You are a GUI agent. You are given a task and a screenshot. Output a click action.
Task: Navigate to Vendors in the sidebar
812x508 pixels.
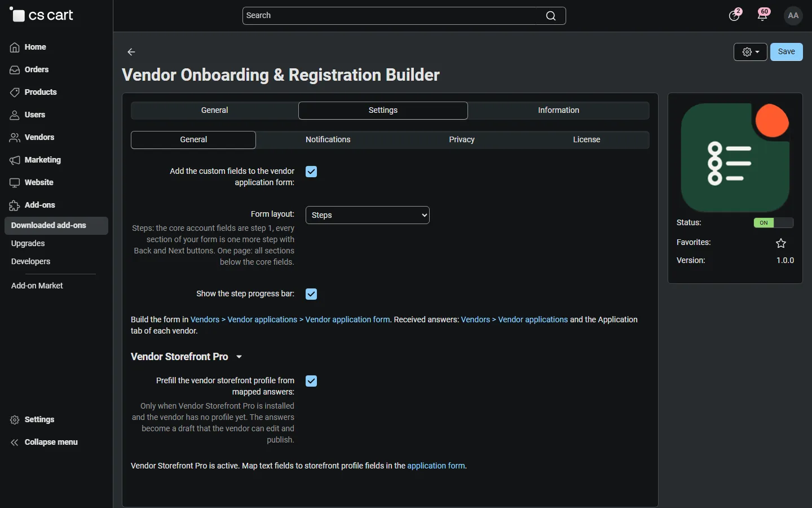point(32,138)
